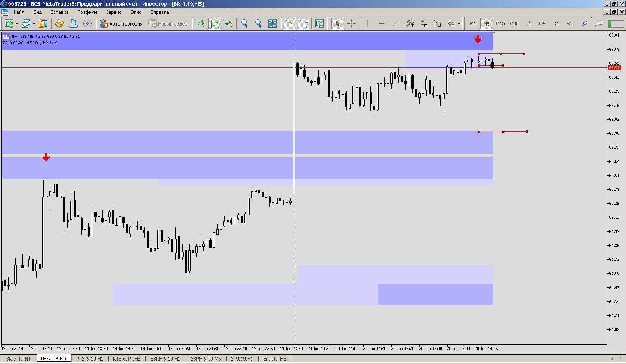Click the chart header quote text 63.56 63.60 63.50 63.51
Screen dimensions: 626x364
click(57, 36)
